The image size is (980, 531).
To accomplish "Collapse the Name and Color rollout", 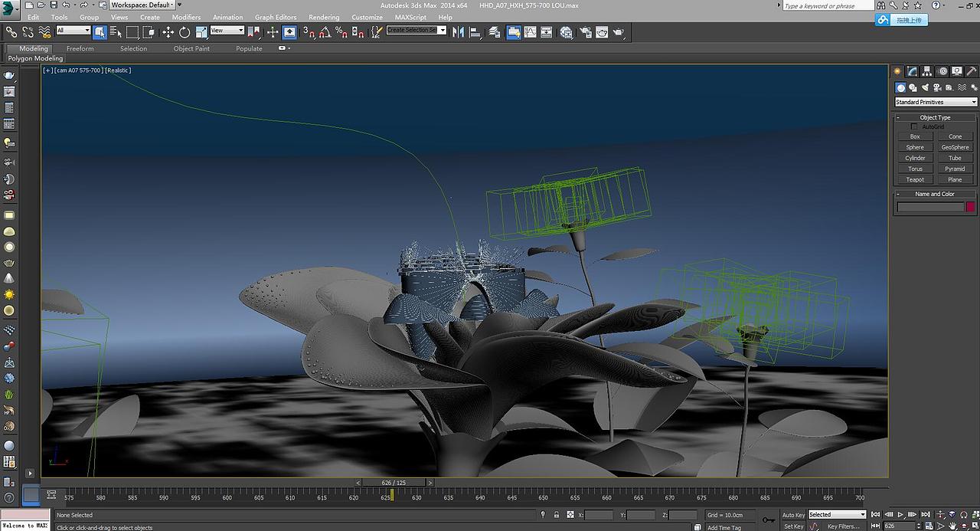I will (935, 194).
